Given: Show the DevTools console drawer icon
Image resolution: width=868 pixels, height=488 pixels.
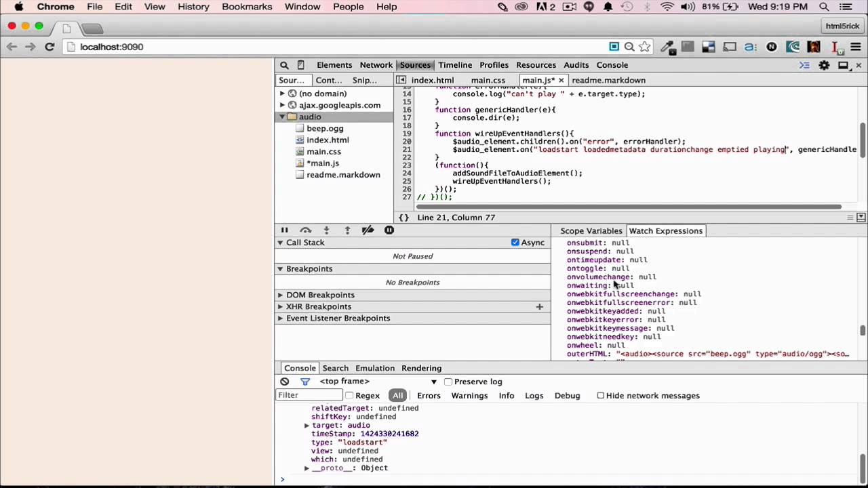Looking at the screenshot, I should 804,65.
